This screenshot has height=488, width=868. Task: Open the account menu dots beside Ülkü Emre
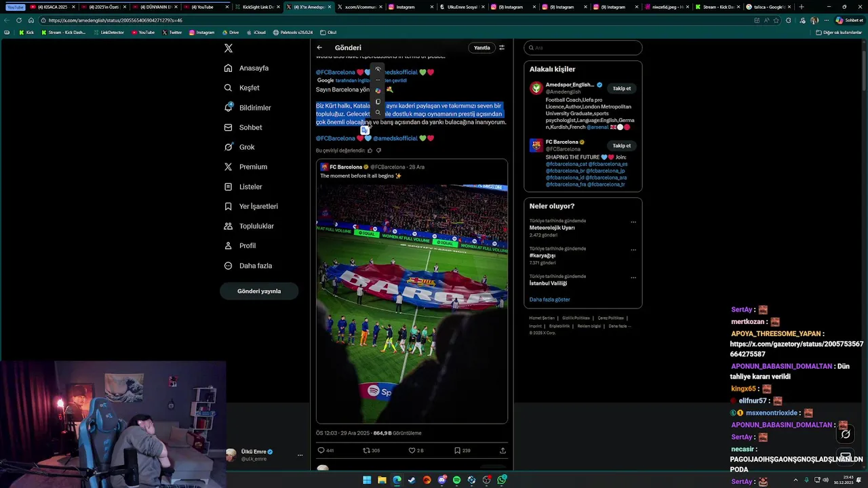click(x=300, y=455)
